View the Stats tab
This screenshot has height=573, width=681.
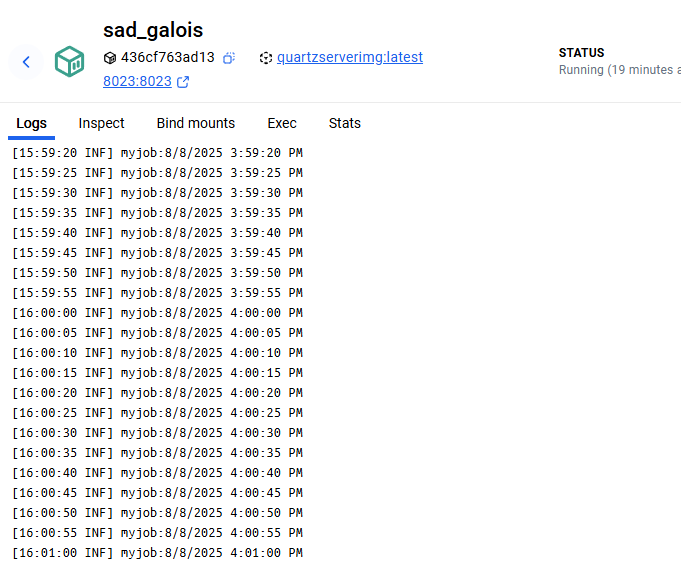click(x=344, y=123)
